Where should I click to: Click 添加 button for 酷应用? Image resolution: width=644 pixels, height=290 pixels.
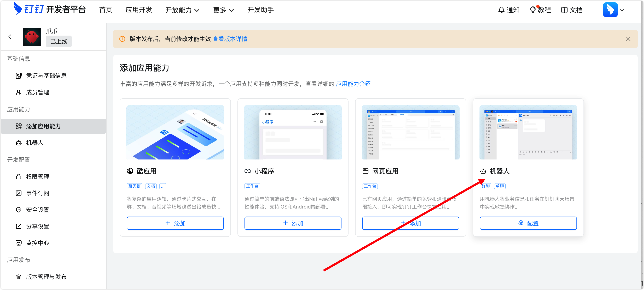[x=175, y=223]
